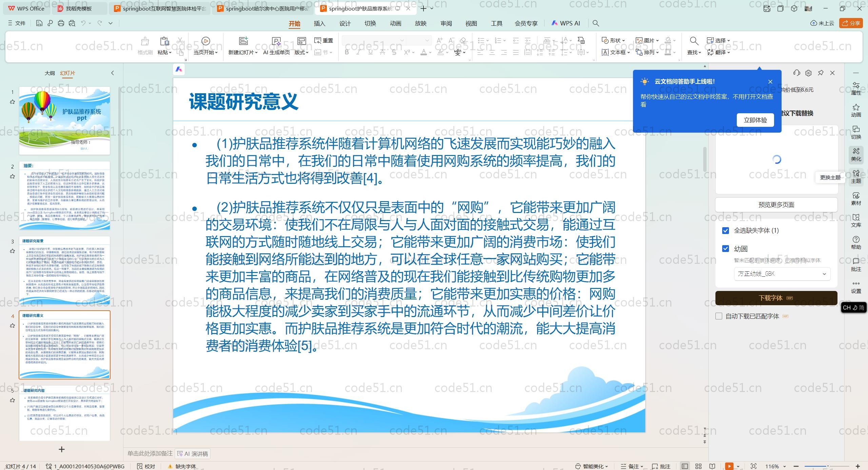Select slide 3 thumbnail 课题研究背景
The image size is (868, 470).
point(64,270)
